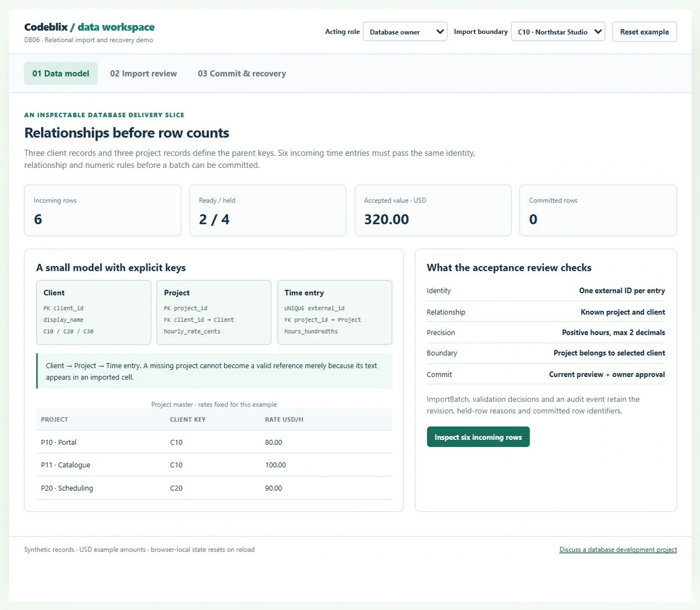Follow the Discuss a database development project link
The image size is (700, 610).
pyautogui.click(x=618, y=550)
